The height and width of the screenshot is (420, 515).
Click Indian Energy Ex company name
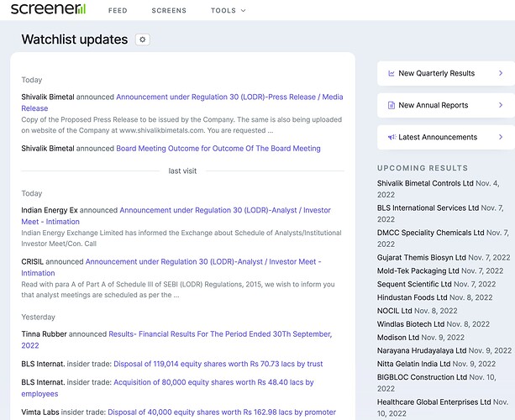pyautogui.click(x=50, y=210)
